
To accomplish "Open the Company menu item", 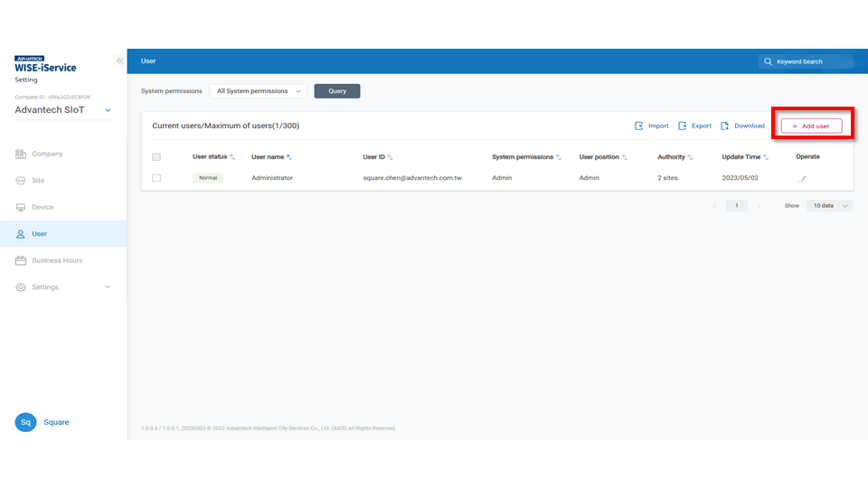I will point(47,154).
